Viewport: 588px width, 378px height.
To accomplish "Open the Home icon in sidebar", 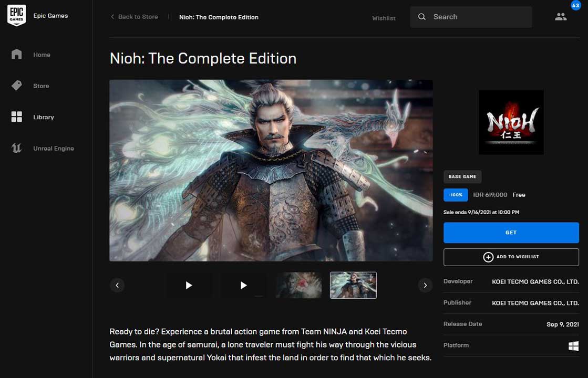I will 16,54.
